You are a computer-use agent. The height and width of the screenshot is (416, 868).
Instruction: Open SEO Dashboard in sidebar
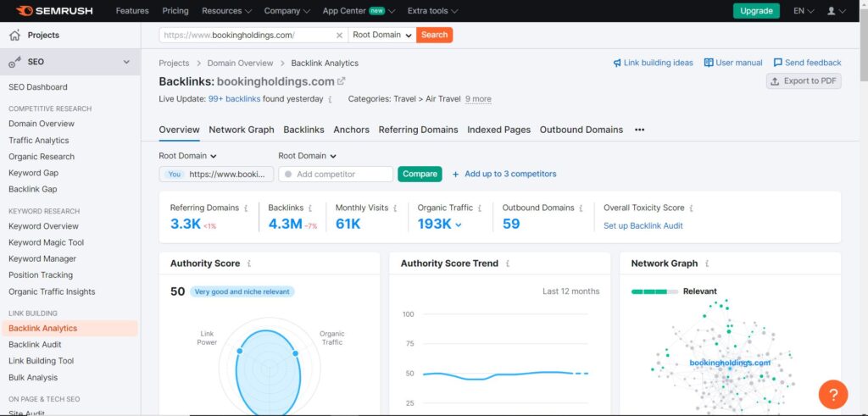pyautogui.click(x=37, y=87)
